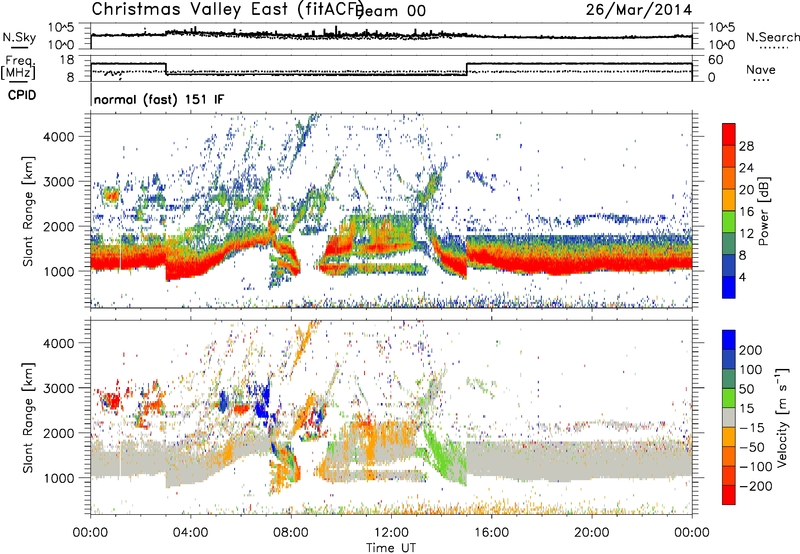Click the 200 label on velocity colorbar
This screenshot has height=554, width=800.
(751, 350)
